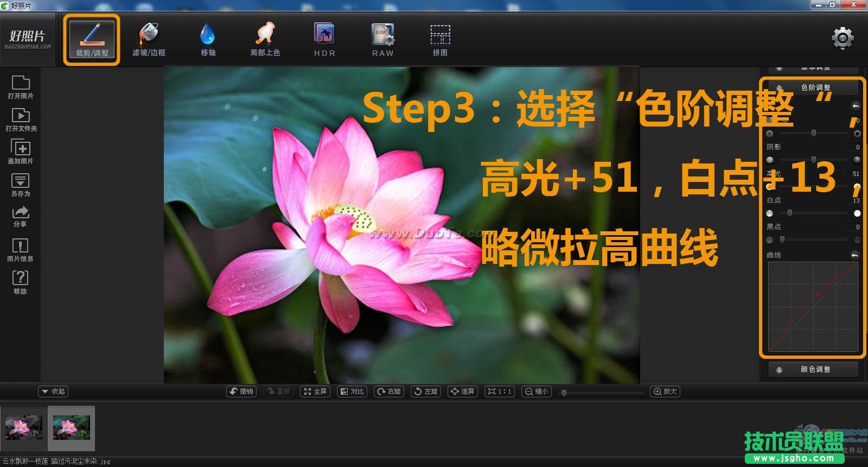Switch to the 裁剪/调整 crop/adjust tab

pos(92,40)
